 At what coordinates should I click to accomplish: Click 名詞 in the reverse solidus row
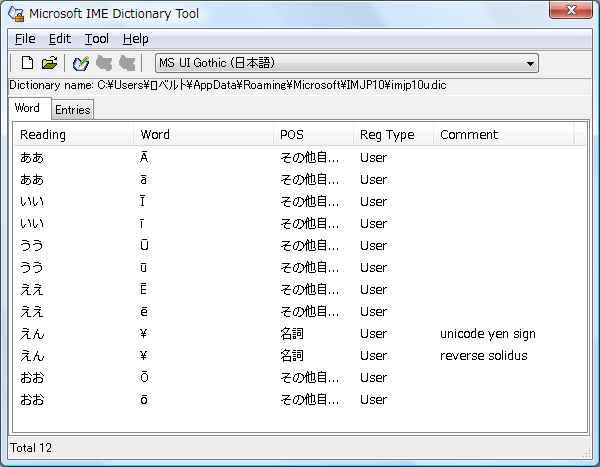coord(292,356)
